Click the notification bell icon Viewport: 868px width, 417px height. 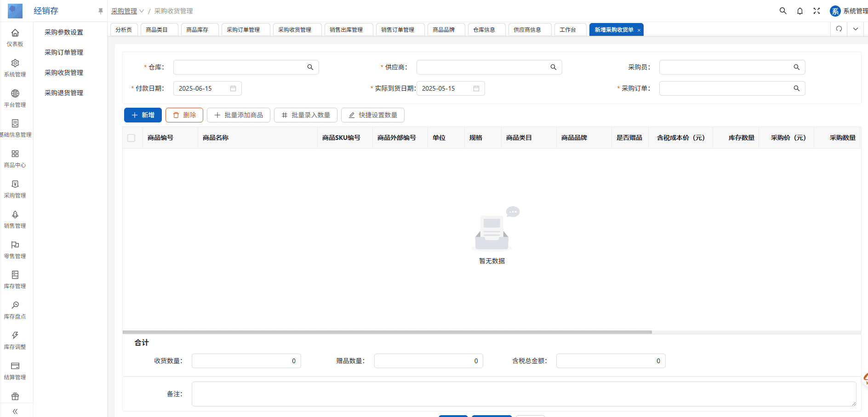click(800, 11)
